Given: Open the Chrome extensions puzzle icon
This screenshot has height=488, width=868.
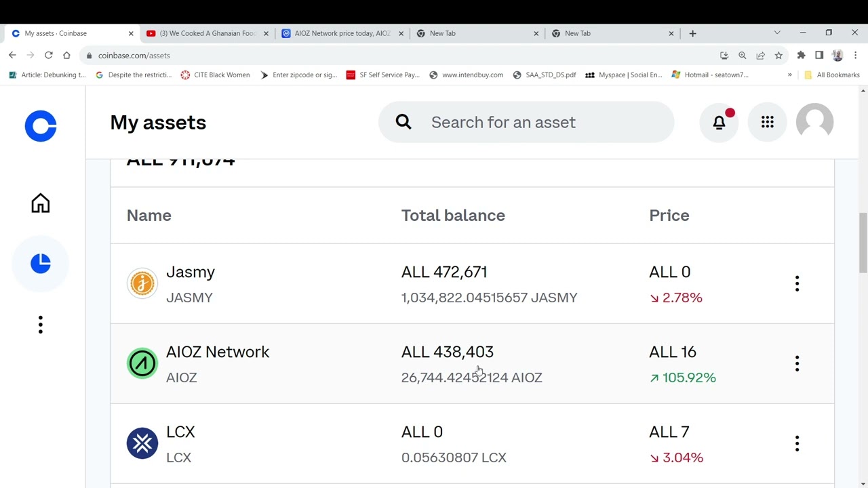Looking at the screenshot, I should (x=801, y=56).
